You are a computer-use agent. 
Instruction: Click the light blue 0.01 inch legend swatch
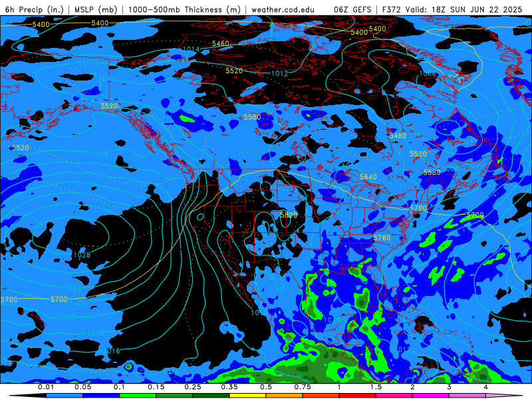65,396
